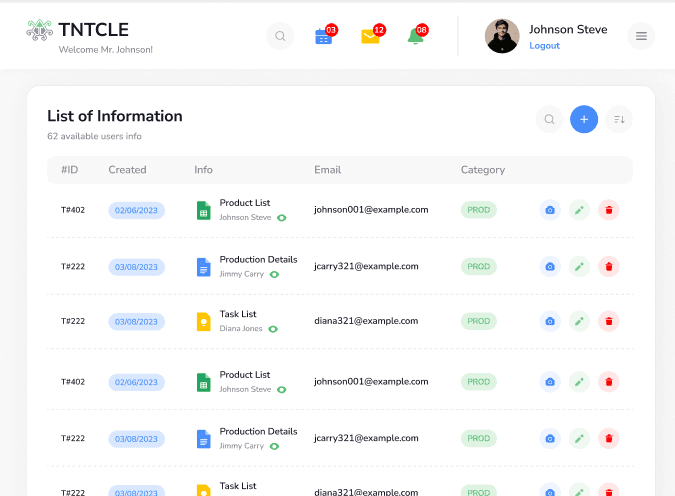Click the search icon in List of Information
The image size is (675, 496).
pos(549,120)
